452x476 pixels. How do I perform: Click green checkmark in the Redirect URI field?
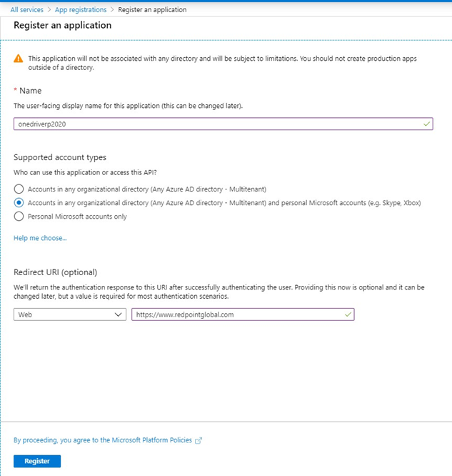click(x=348, y=314)
